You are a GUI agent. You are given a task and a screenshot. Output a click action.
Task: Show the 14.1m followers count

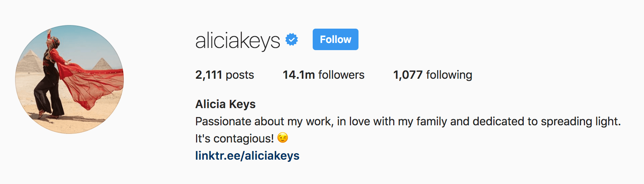pos(298,75)
